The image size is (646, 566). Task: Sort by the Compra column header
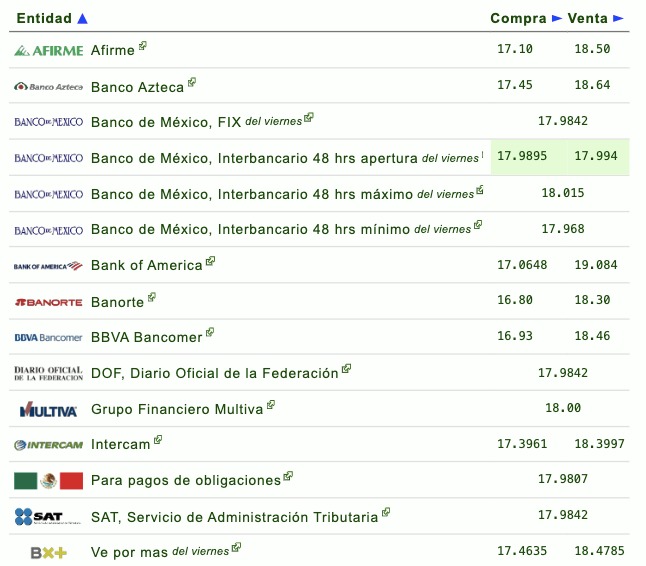click(x=518, y=18)
